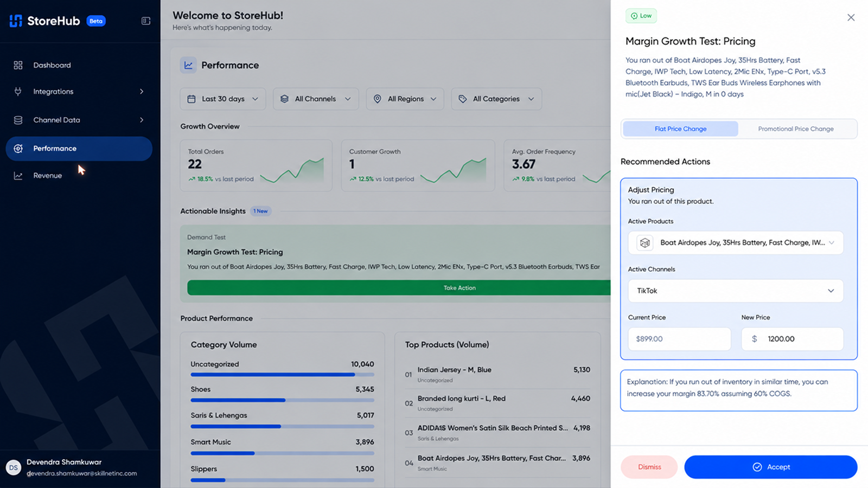
Task: Switch to Flat Price Change option
Action: point(680,129)
